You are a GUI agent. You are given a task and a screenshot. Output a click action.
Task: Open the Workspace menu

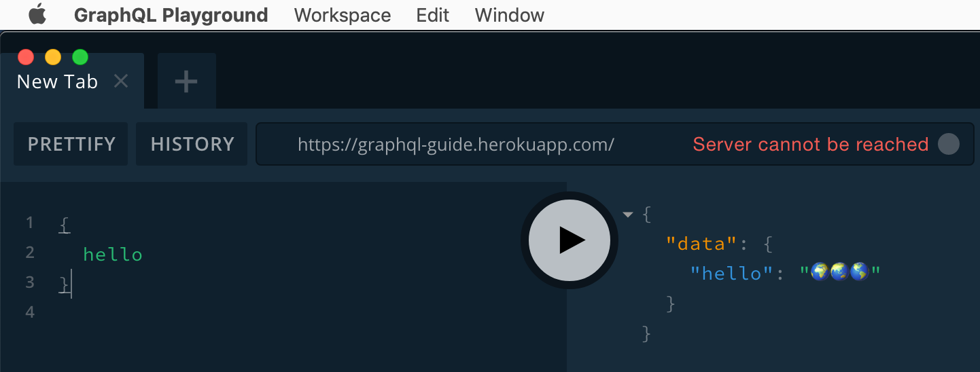coord(343,15)
